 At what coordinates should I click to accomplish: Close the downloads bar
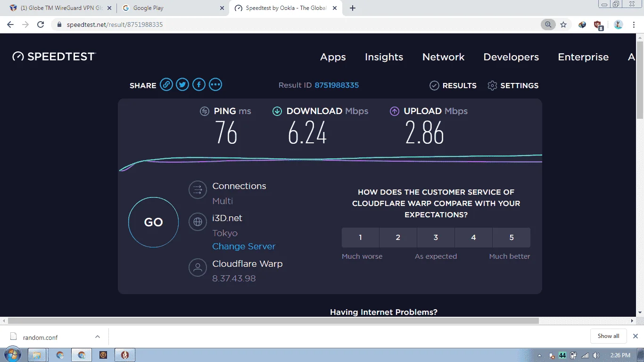pos(635,336)
